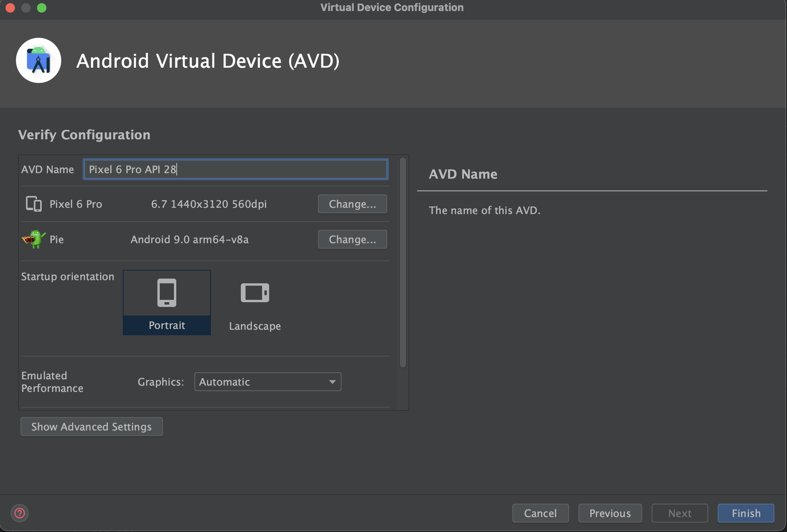Go back with the Previous button

[x=610, y=513]
